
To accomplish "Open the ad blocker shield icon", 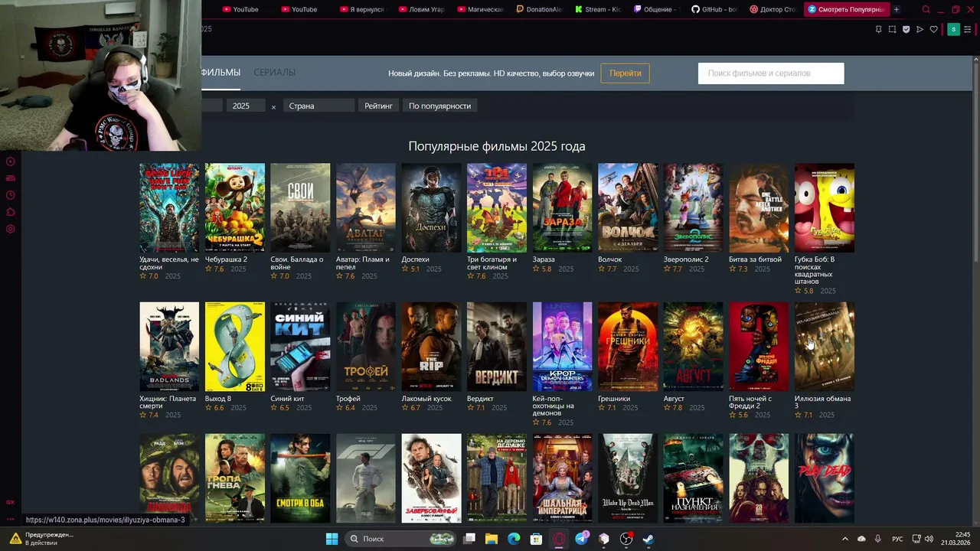I will point(906,29).
